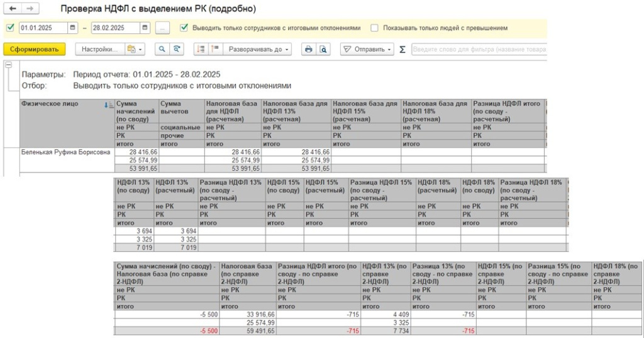
Task: Click the period selection '...' button
Action: 162,28
